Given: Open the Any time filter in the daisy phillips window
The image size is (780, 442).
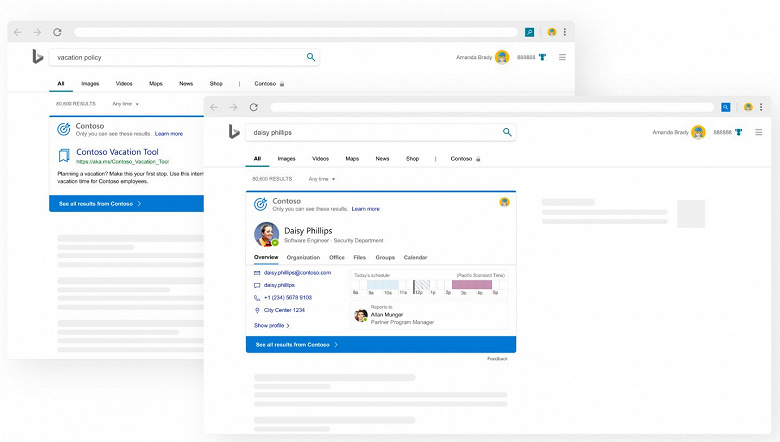Looking at the screenshot, I should (321, 179).
